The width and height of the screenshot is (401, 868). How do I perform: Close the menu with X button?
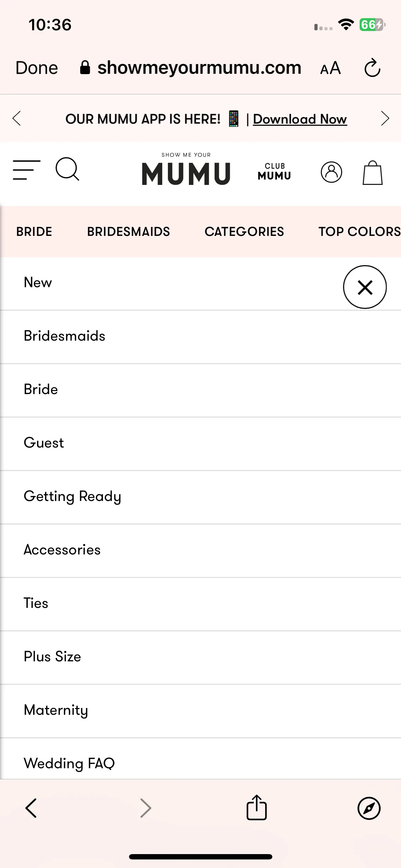click(365, 287)
